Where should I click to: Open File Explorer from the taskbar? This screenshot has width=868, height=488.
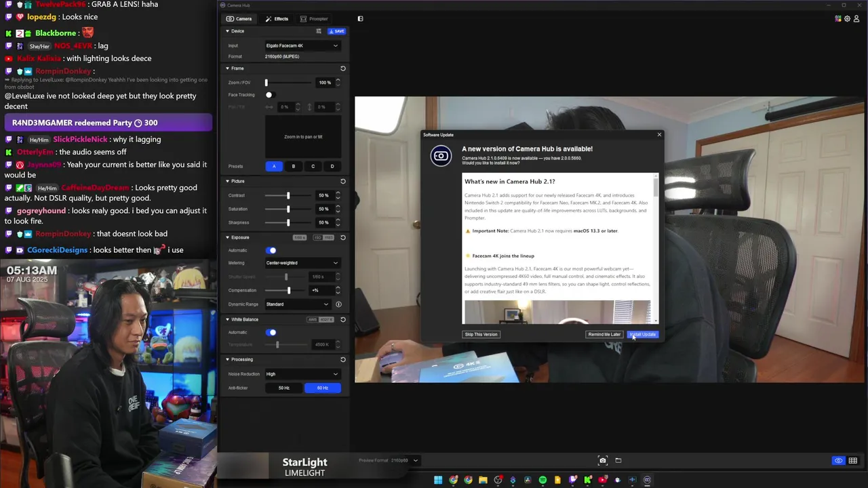[x=483, y=481]
